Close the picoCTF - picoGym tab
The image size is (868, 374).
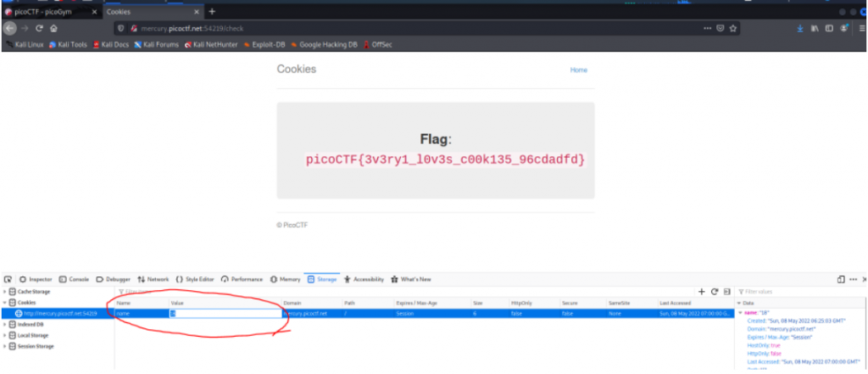coord(93,12)
